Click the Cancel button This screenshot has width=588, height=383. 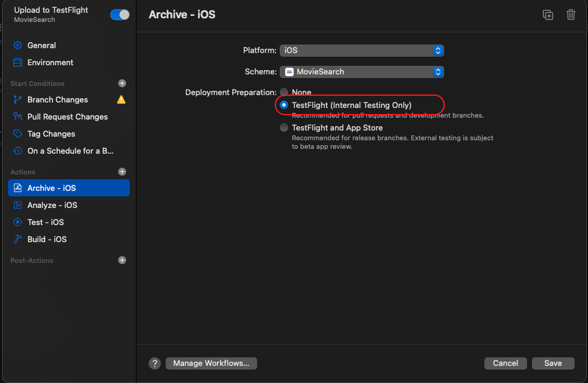[x=506, y=363]
